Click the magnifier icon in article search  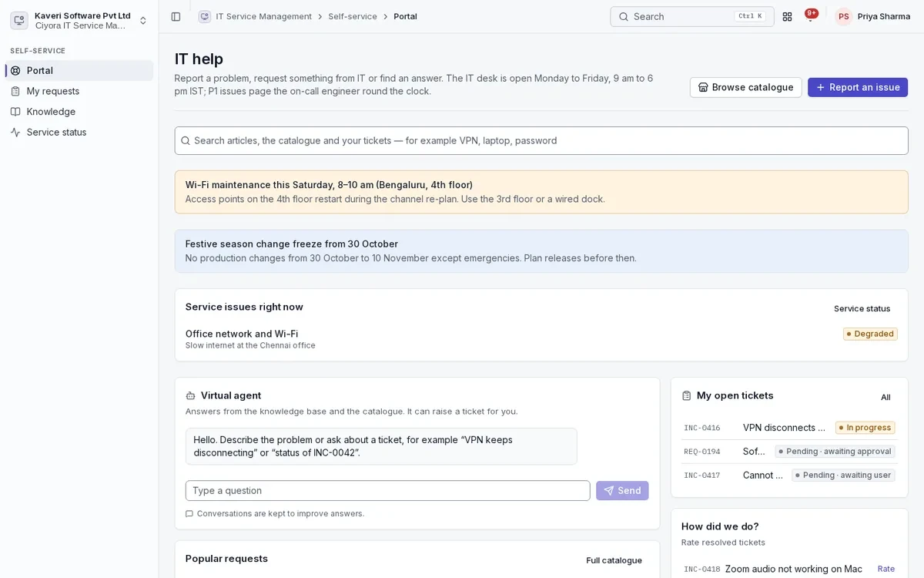point(186,140)
